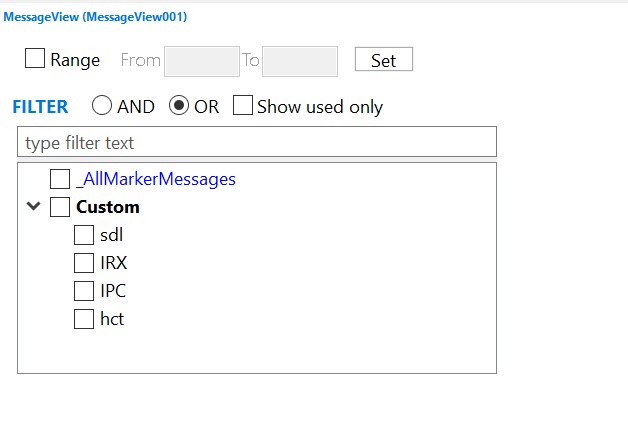Click the To range input field

[300, 61]
